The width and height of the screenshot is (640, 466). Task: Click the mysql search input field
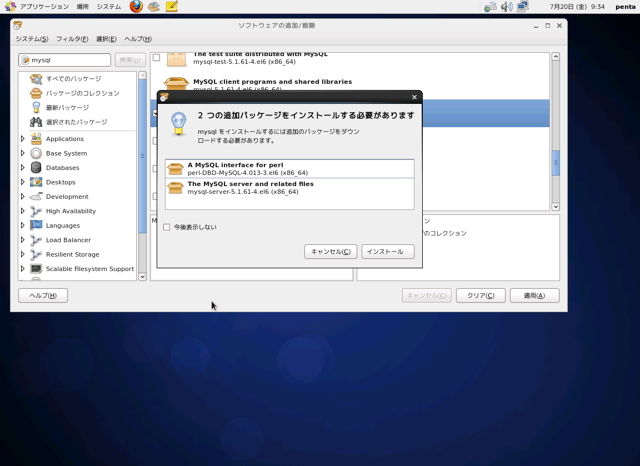tap(64, 60)
